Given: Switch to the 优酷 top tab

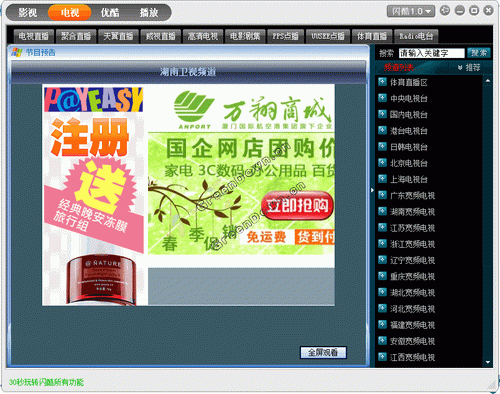Looking at the screenshot, I should tap(110, 13).
